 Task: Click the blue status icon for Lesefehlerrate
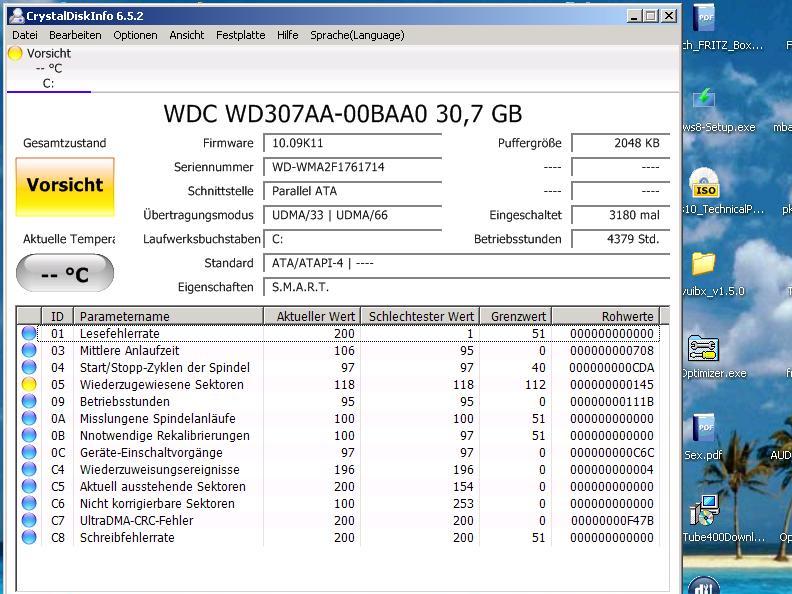pos(29,333)
